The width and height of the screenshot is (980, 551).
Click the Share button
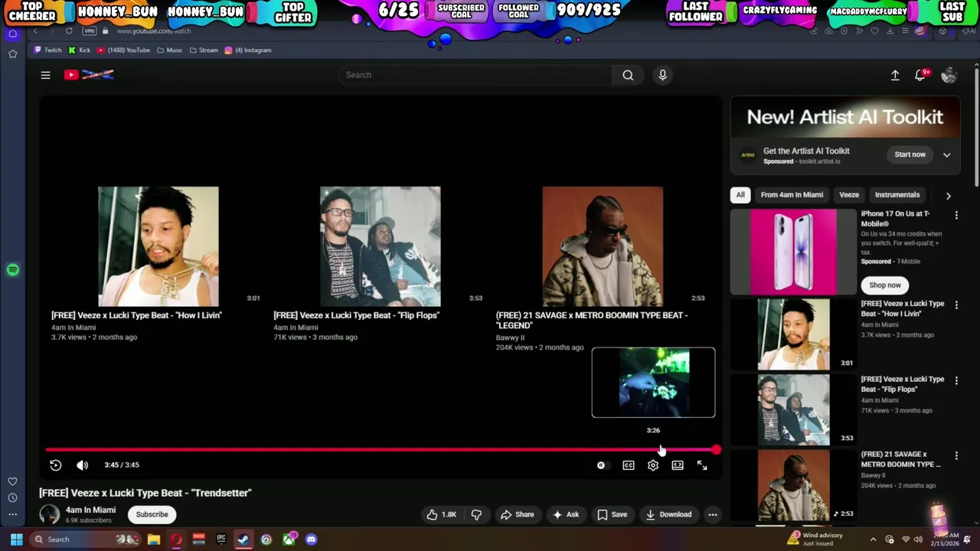[517, 514]
